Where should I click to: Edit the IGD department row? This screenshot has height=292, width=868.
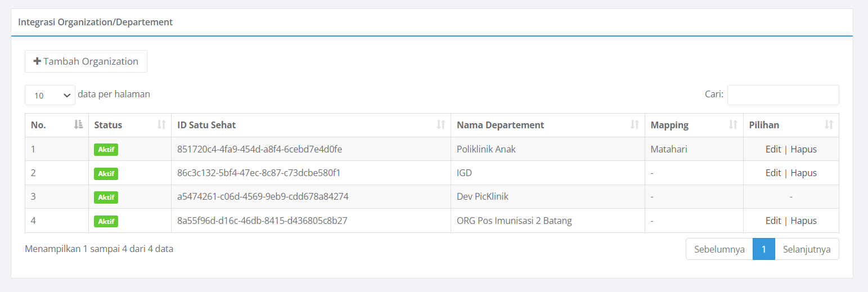[x=773, y=173]
